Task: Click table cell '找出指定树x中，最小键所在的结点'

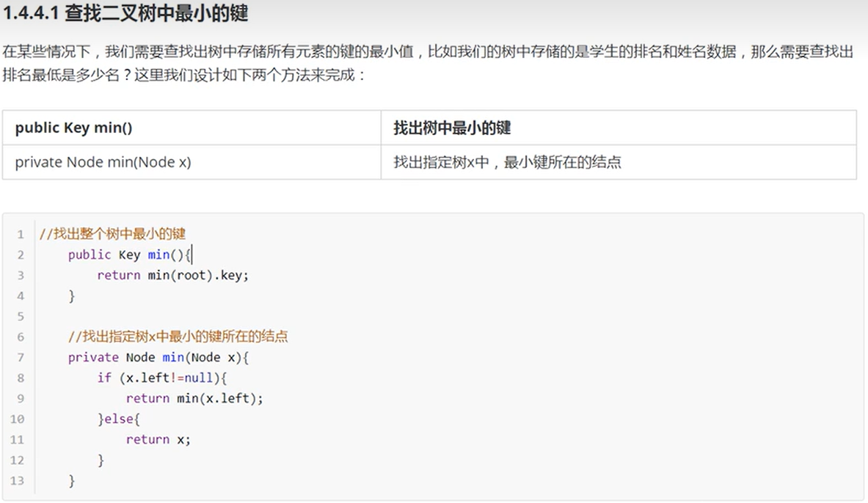Action: click(619, 162)
